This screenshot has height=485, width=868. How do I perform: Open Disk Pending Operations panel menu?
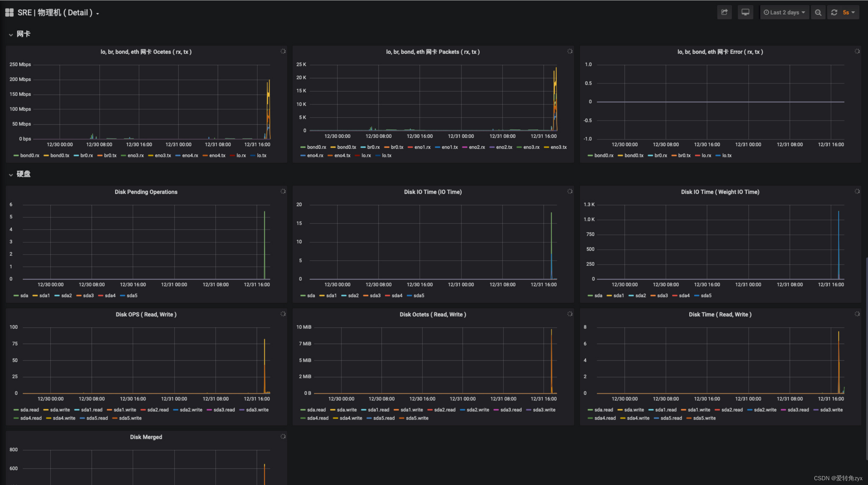[146, 192]
